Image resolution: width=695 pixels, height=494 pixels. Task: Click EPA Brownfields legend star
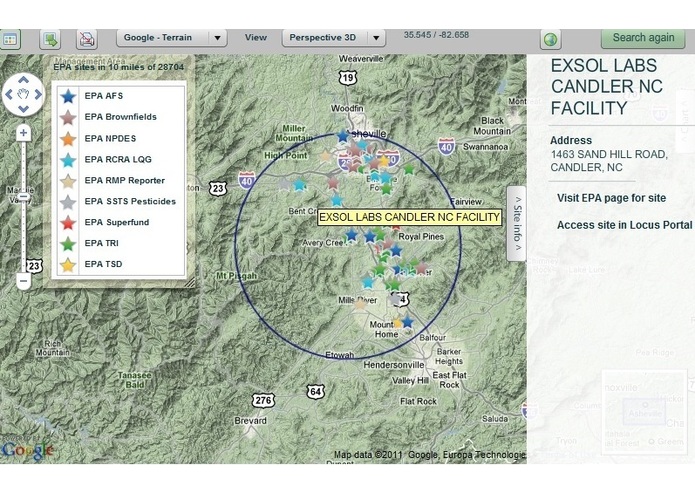(68, 117)
